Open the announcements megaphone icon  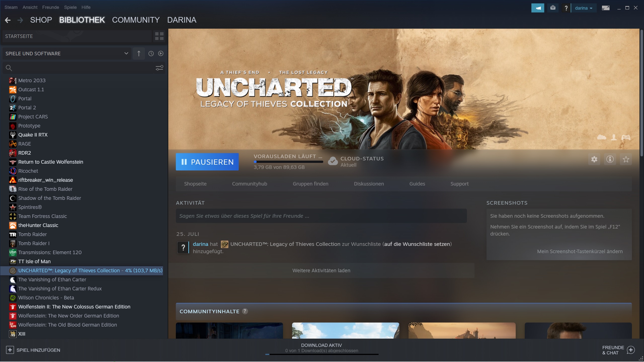pyautogui.click(x=538, y=8)
